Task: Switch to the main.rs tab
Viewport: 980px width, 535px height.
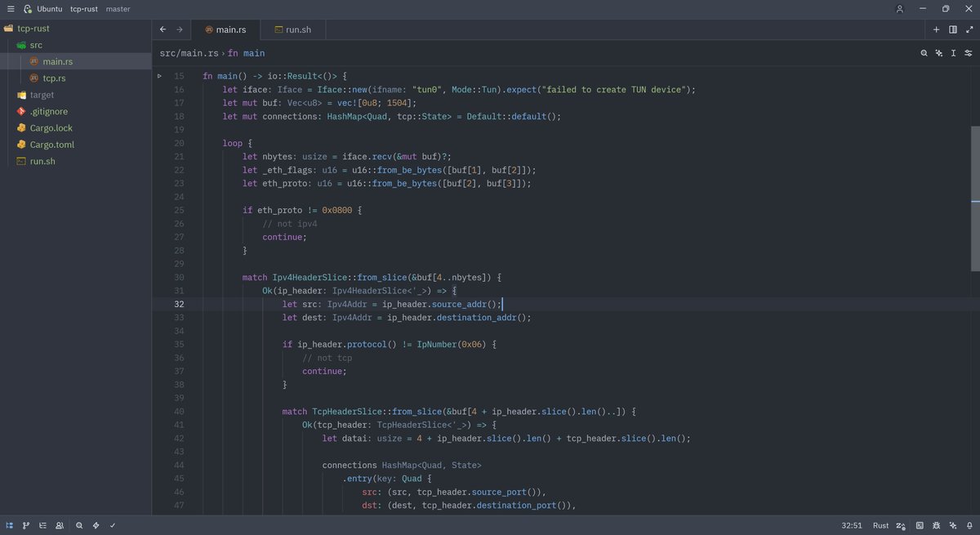Action: pyautogui.click(x=225, y=29)
